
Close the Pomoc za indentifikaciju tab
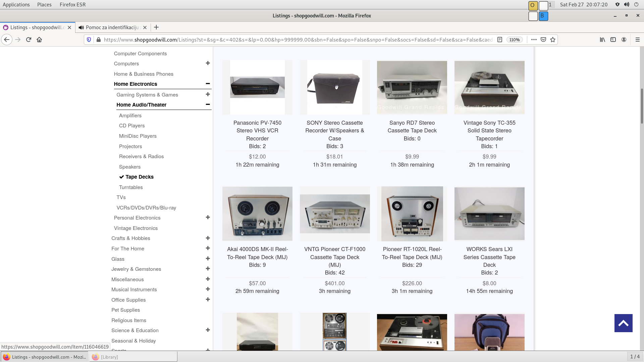tap(145, 27)
